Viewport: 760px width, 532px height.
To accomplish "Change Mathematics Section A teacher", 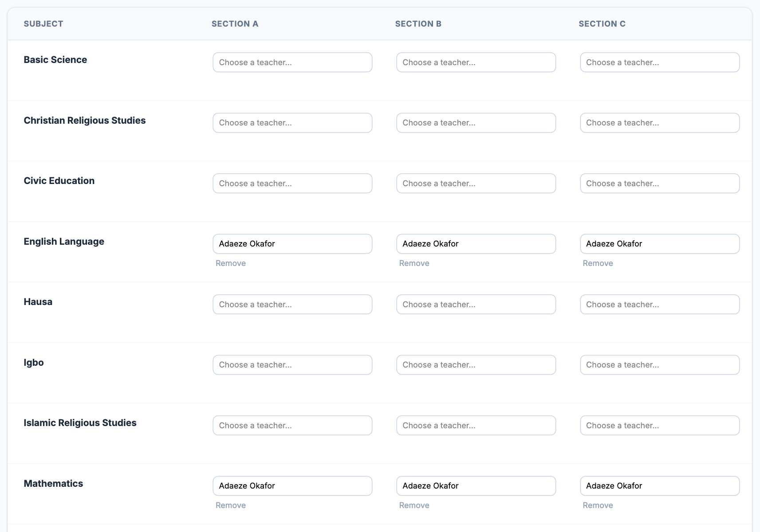I will click(292, 486).
